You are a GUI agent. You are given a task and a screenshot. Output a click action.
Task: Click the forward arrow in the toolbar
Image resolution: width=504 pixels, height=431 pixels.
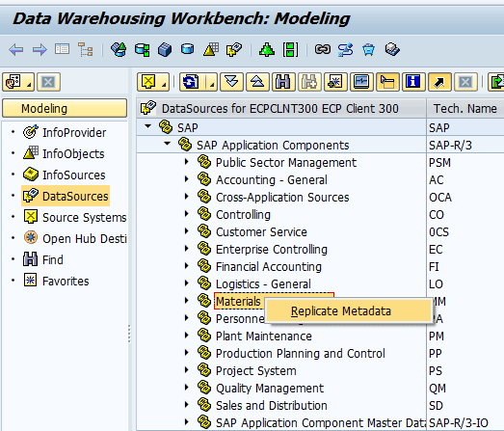click(x=40, y=50)
